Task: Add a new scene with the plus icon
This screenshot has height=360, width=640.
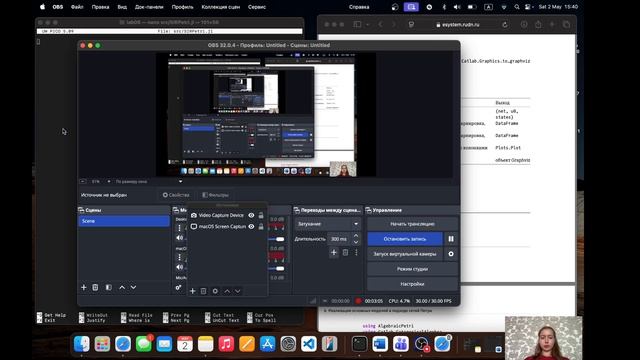Action: 84,287
